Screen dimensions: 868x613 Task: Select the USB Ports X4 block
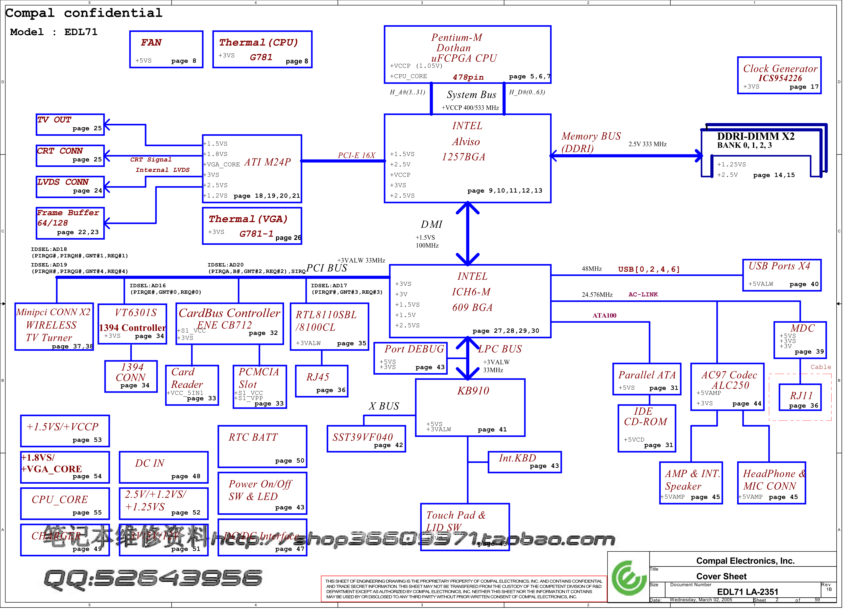(782, 275)
